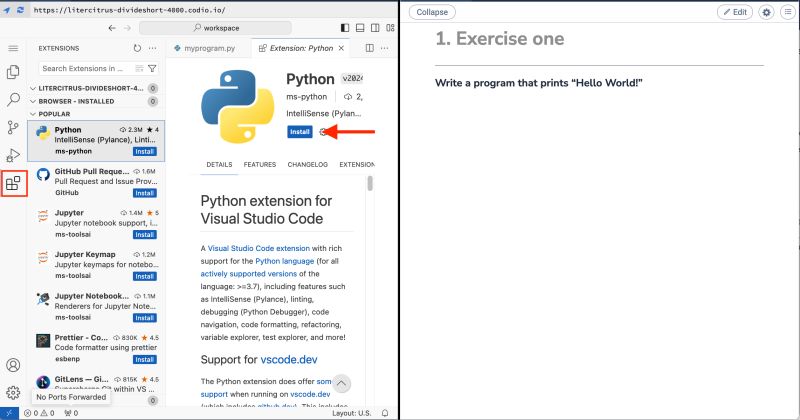
Task: Show errors and warnings in the status bar
Action: pyautogui.click(x=39, y=413)
